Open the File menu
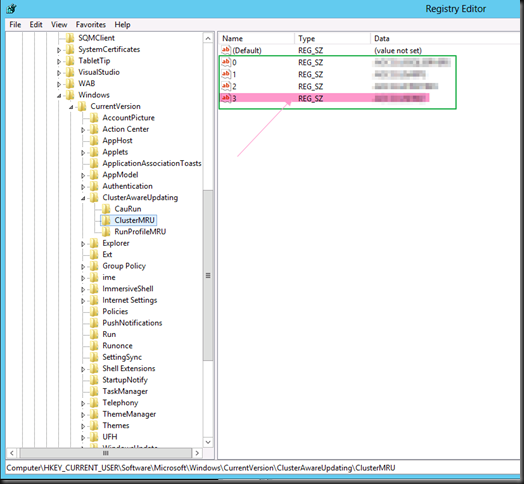 [15, 25]
